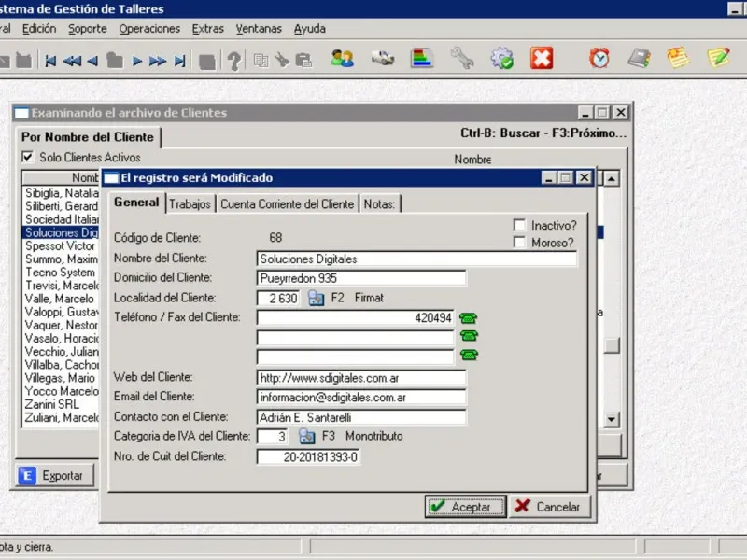This screenshot has width=747, height=560.
Task: Click the third green phone icon
Action: 469,355
